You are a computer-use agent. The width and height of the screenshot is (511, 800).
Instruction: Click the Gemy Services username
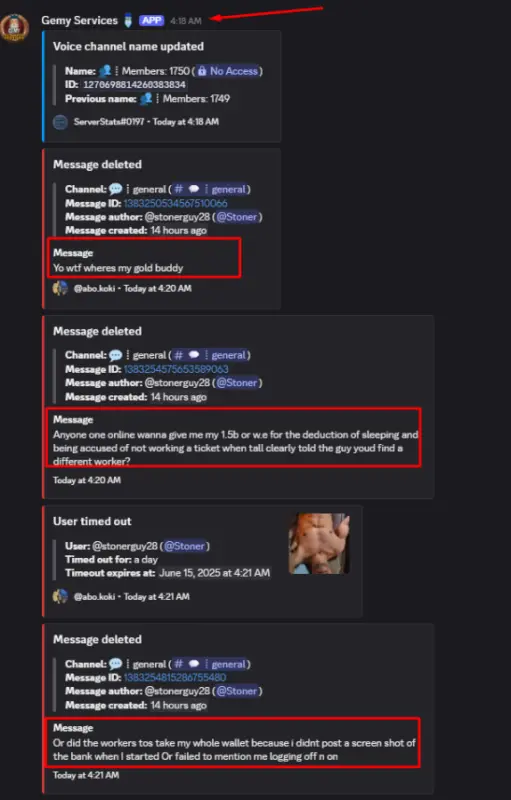[80, 20]
